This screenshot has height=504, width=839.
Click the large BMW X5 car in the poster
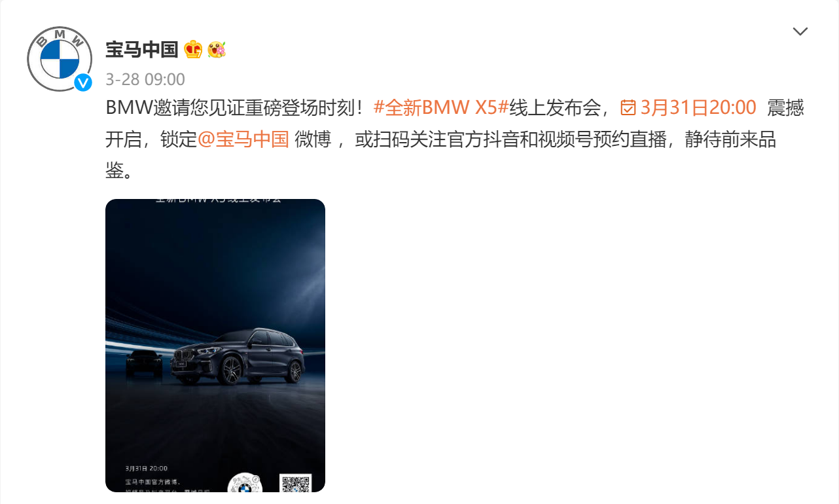pos(238,356)
